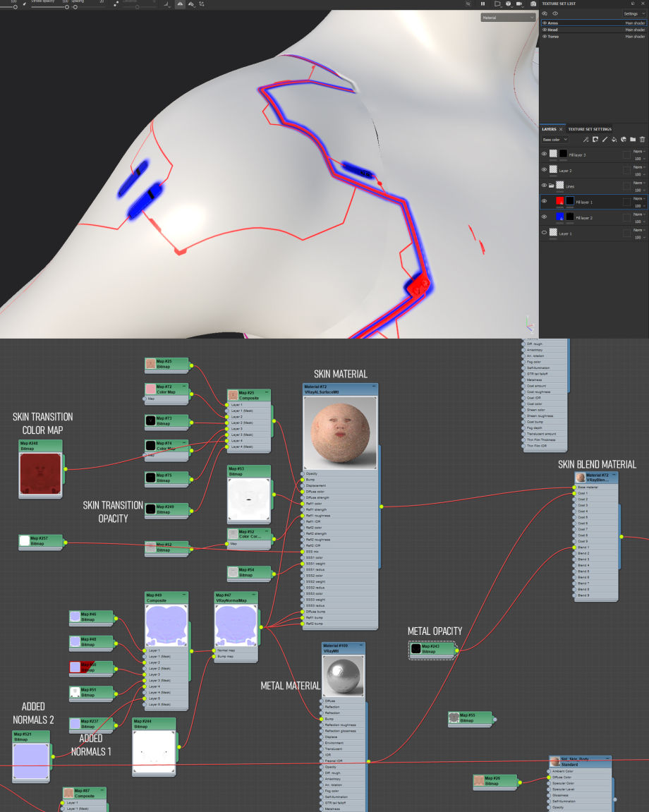Open the Settings dropdown in Texture Set List
649x812 pixels.
click(x=631, y=13)
